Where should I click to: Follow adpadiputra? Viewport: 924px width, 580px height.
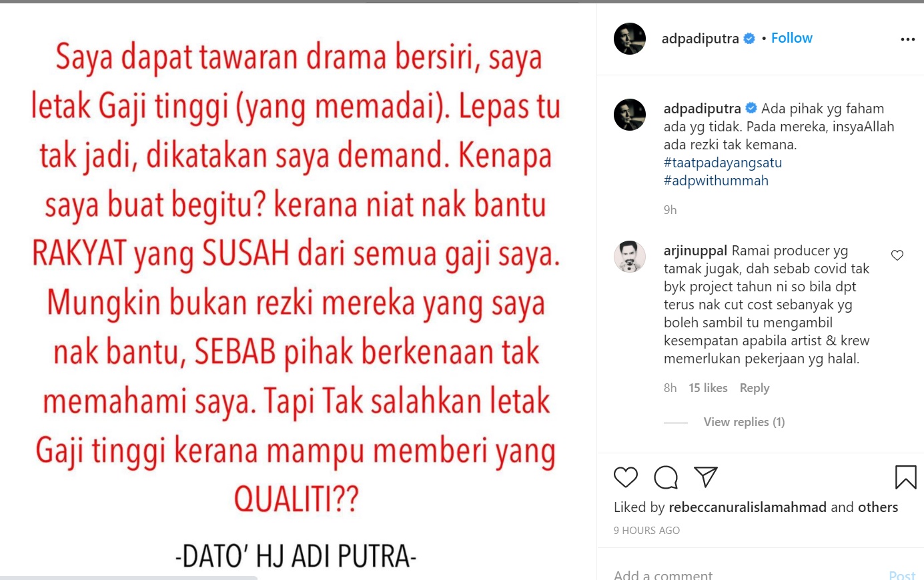point(792,38)
